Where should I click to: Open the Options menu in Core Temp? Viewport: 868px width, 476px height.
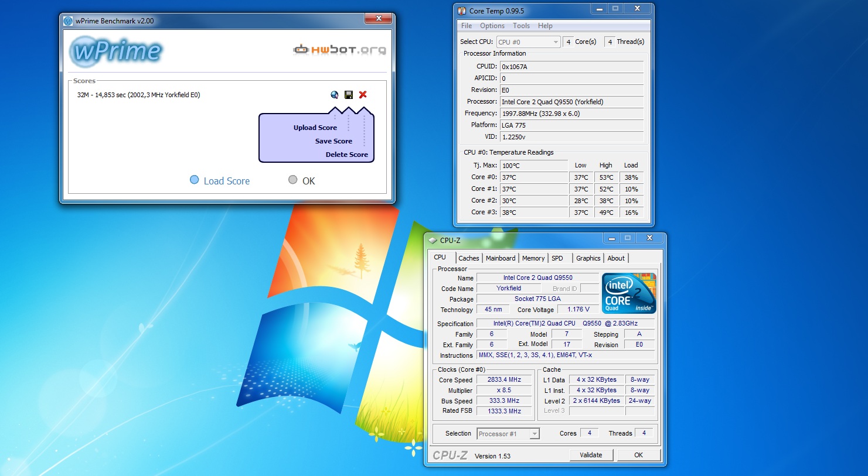(x=492, y=26)
